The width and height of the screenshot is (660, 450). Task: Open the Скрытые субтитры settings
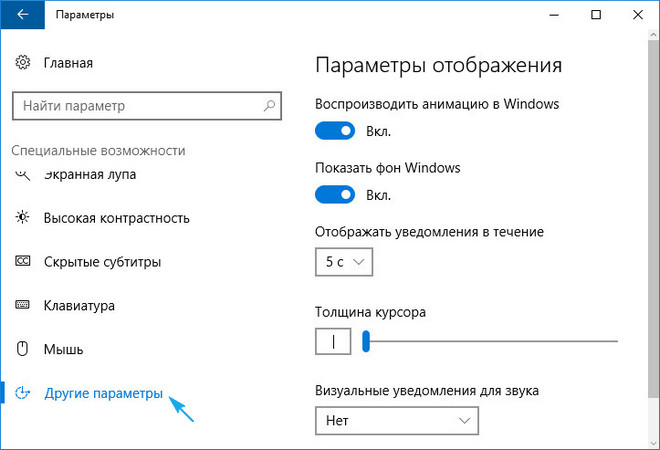pos(102,262)
